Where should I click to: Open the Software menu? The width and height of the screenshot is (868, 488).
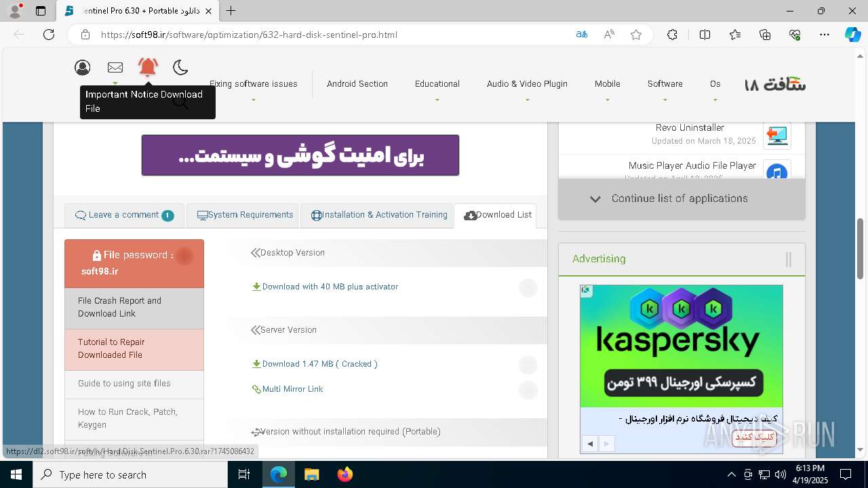[x=665, y=84]
